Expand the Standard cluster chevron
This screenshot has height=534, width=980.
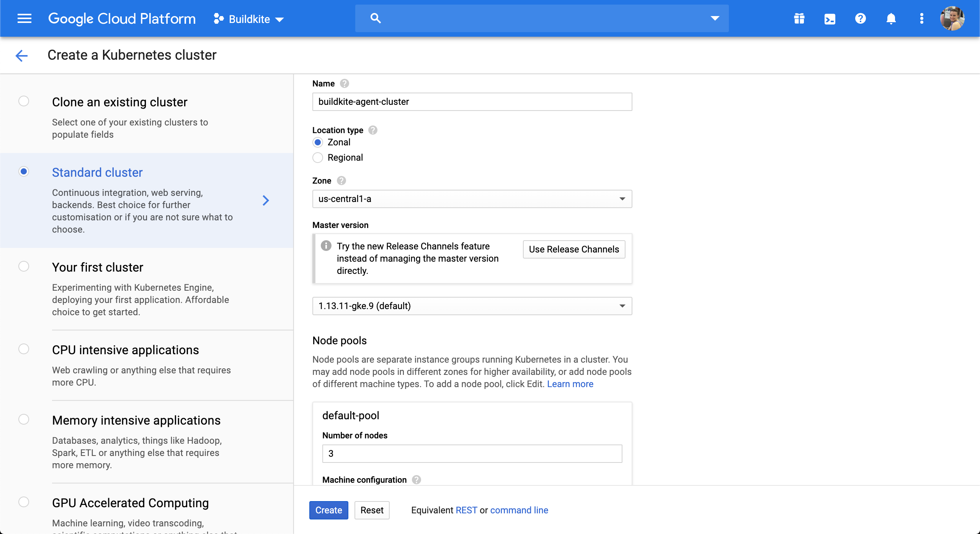point(266,200)
